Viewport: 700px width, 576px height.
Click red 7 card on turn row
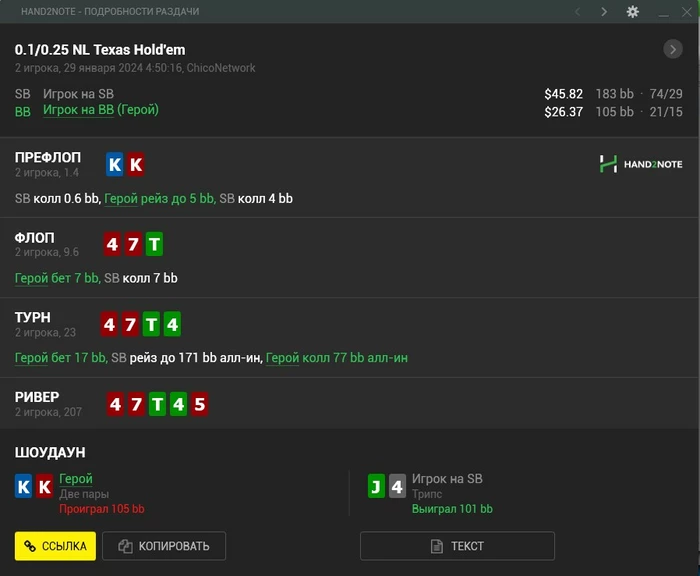[x=130, y=324]
